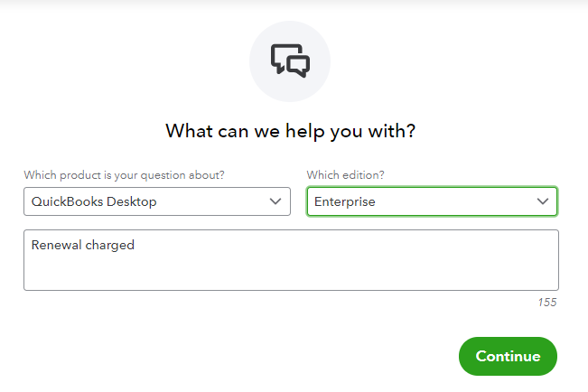Click the 155 character counter

tap(547, 303)
